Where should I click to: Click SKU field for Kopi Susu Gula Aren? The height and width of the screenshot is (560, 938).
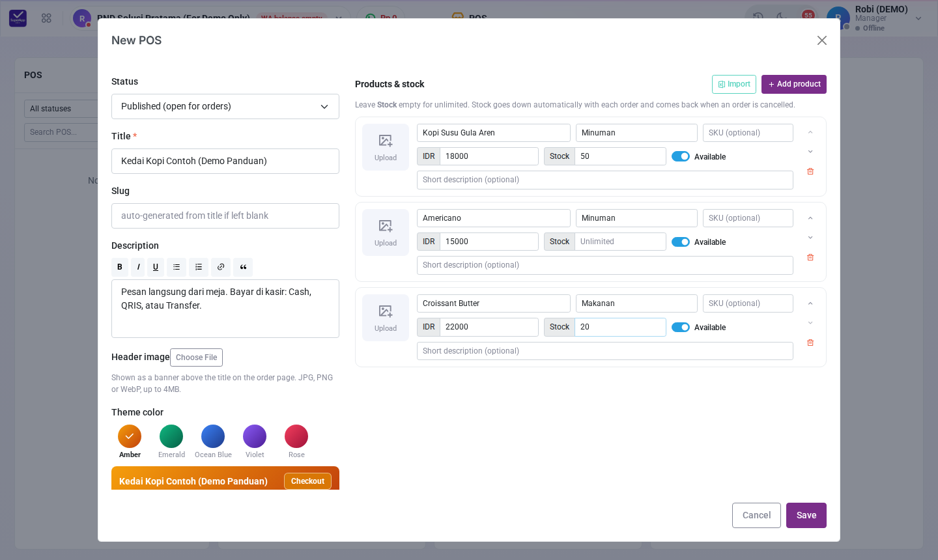pos(748,133)
